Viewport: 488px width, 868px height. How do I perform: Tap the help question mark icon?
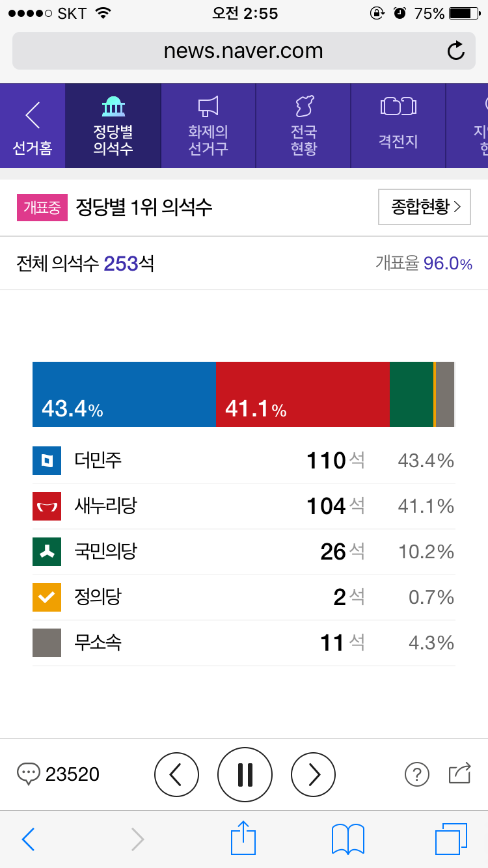[x=417, y=774]
